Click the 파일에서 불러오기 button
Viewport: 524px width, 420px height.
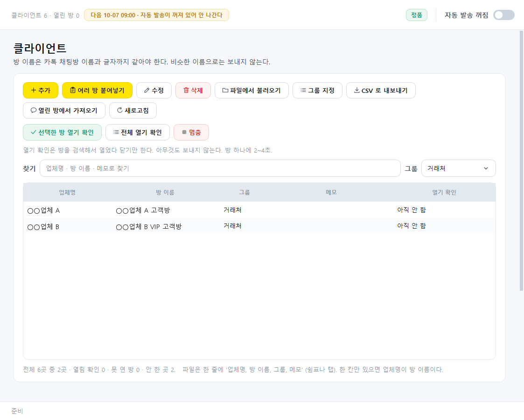point(252,90)
